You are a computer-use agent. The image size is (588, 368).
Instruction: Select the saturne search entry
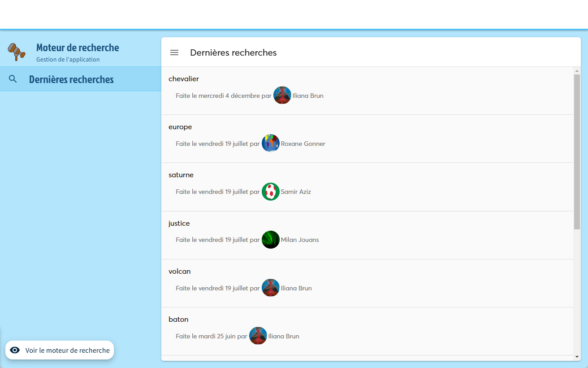point(181,175)
